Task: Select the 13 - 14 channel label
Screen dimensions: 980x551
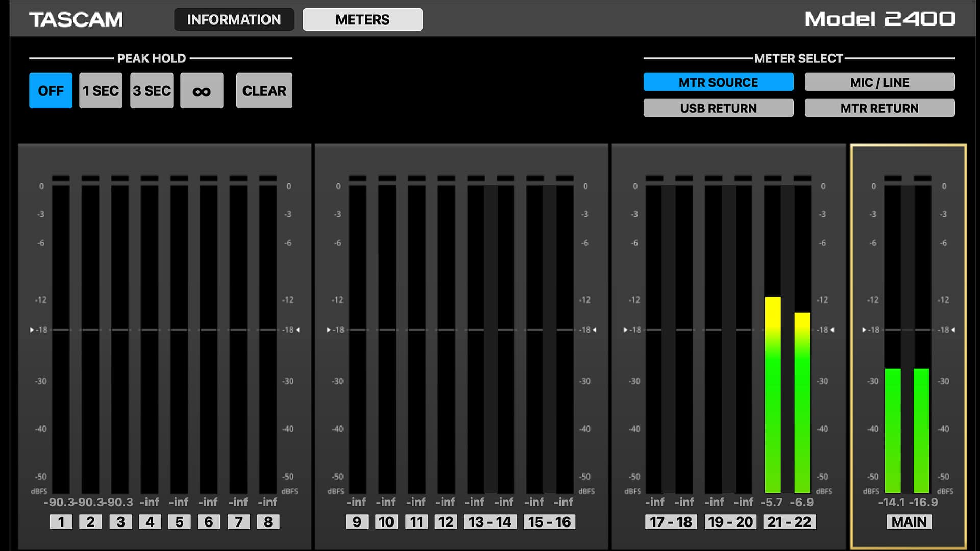Action: 489,522
